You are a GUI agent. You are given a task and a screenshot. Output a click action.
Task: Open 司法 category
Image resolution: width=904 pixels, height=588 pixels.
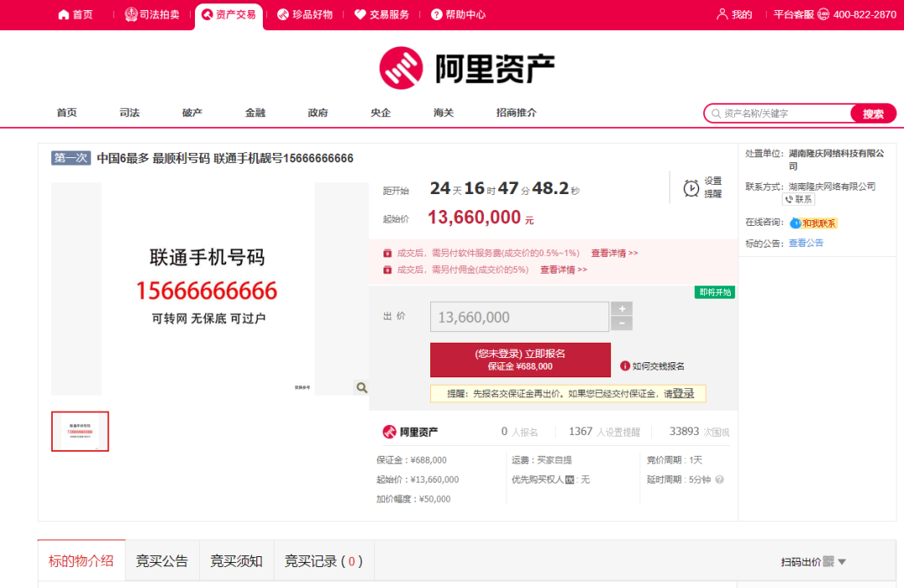click(x=130, y=112)
